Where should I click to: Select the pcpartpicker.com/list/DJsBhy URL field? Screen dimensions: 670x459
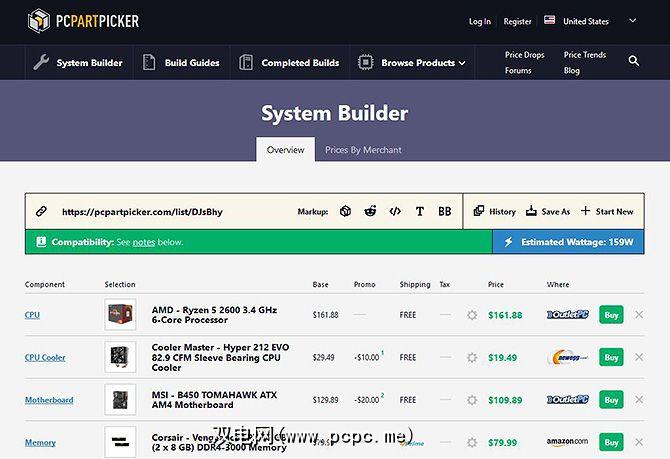142,212
